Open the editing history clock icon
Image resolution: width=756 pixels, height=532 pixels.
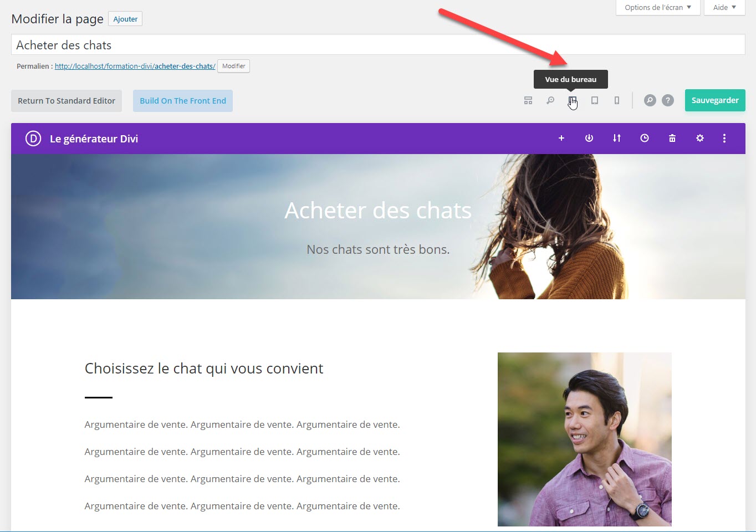click(x=645, y=138)
